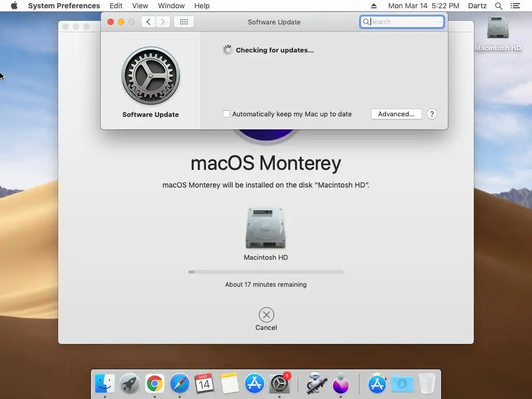Click the installer progress bar
This screenshot has height=399, width=532.
click(x=265, y=272)
